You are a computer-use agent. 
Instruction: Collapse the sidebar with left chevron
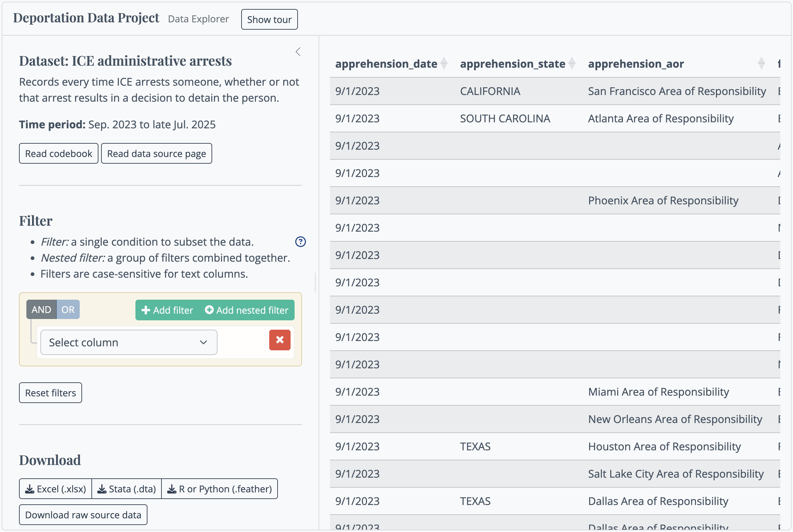tap(298, 52)
